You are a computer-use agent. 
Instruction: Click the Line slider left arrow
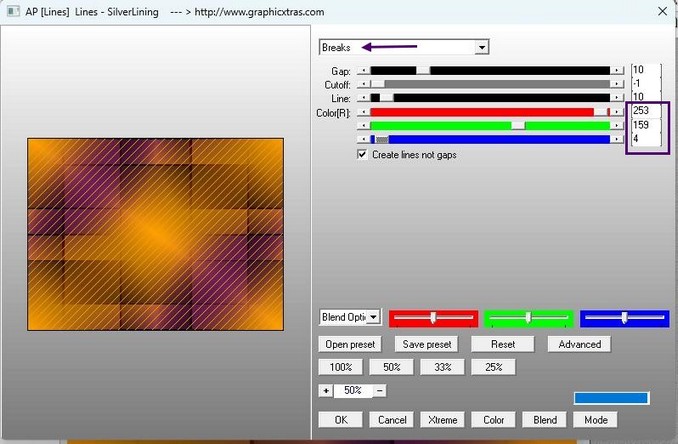[x=363, y=98]
